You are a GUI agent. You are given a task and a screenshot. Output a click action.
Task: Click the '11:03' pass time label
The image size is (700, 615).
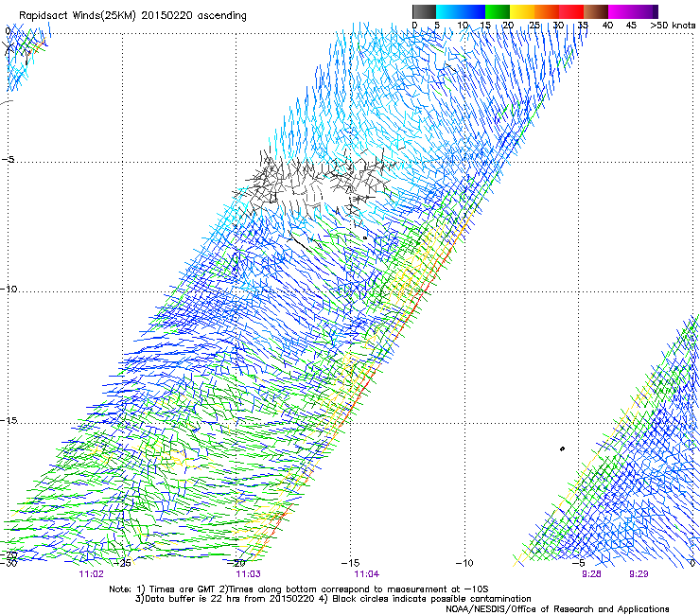pos(248,574)
